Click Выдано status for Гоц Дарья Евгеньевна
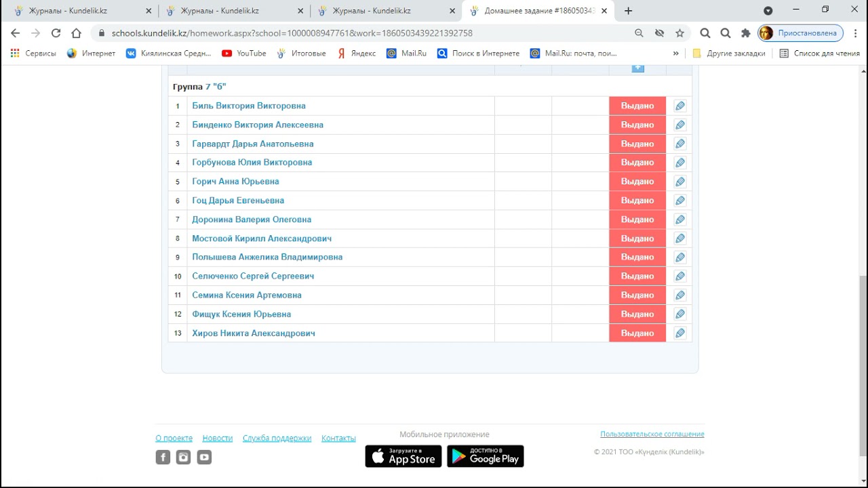Screen dimensions: 868x488 tap(637, 201)
